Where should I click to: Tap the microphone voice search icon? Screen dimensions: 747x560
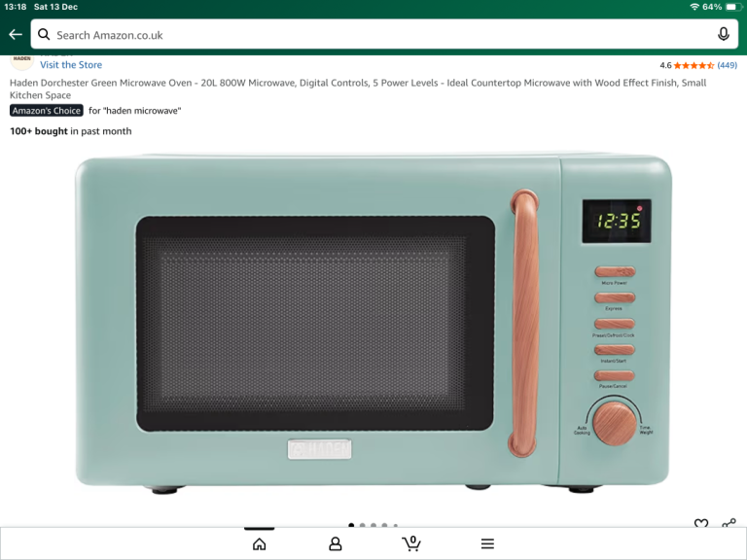[724, 34]
